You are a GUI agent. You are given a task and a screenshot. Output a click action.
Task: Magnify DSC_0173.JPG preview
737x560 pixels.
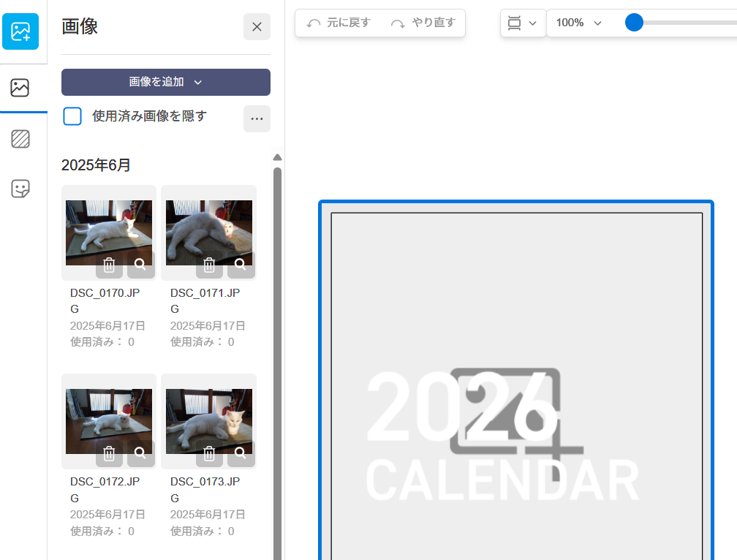click(x=241, y=453)
